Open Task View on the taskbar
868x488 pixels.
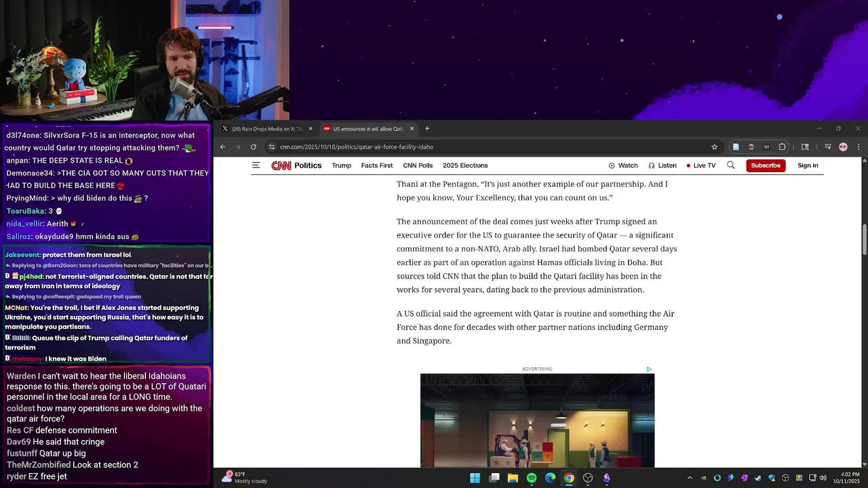point(494,478)
